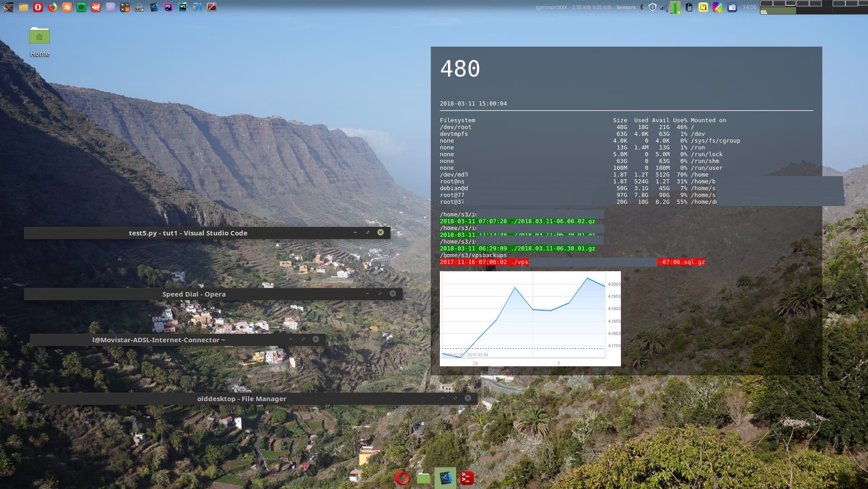Image resolution: width=868 pixels, height=489 pixels.
Task: Minimize the Movistar terminal window
Action: (x=291, y=339)
